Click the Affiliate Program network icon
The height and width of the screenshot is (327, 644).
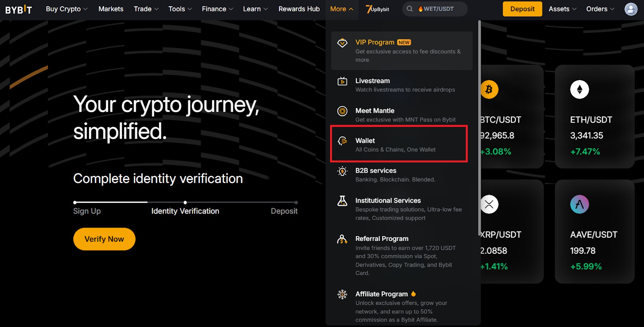coord(342,294)
